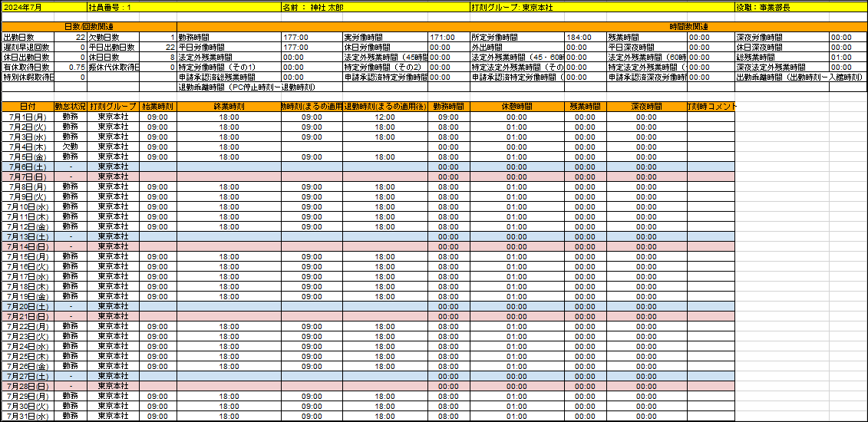The height and width of the screenshot is (422, 868).
Task: Click the 7月21日(日) pink row date cell
Action: (27, 316)
